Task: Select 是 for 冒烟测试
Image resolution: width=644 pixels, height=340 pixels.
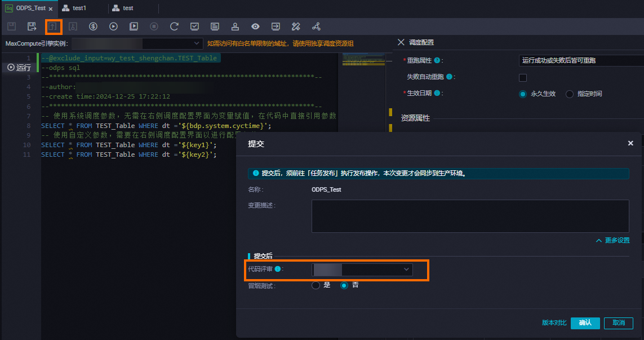Action: pyautogui.click(x=316, y=285)
